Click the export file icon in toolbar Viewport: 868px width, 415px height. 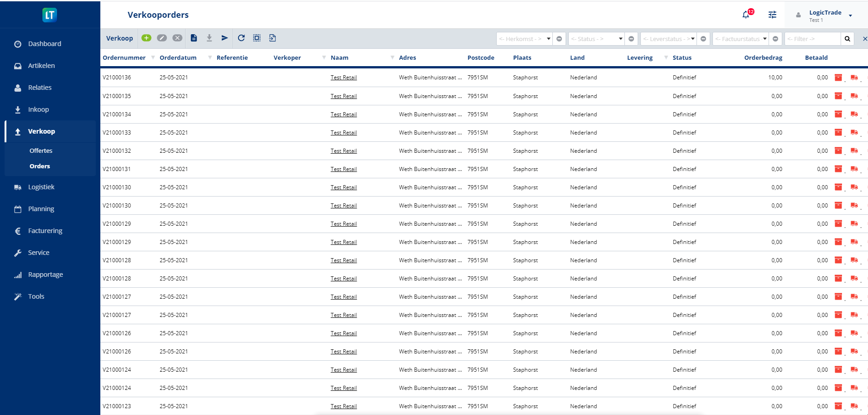(272, 38)
